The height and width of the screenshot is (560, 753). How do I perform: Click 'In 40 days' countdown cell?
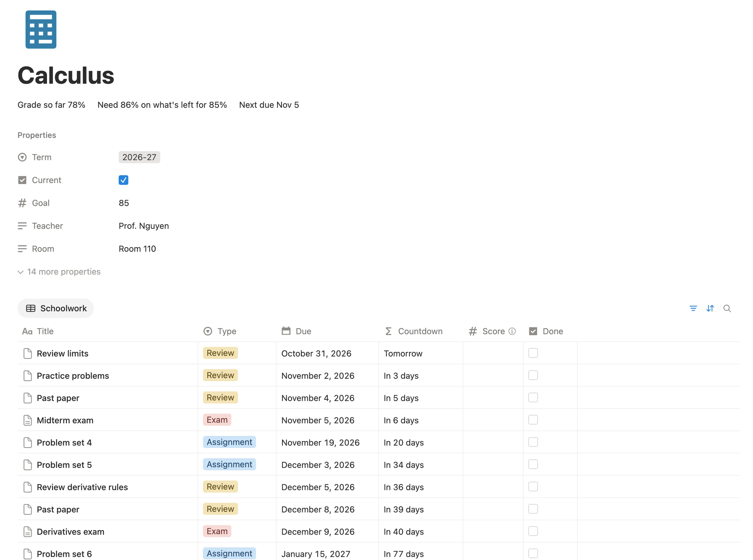pyautogui.click(x=420, y=531)
